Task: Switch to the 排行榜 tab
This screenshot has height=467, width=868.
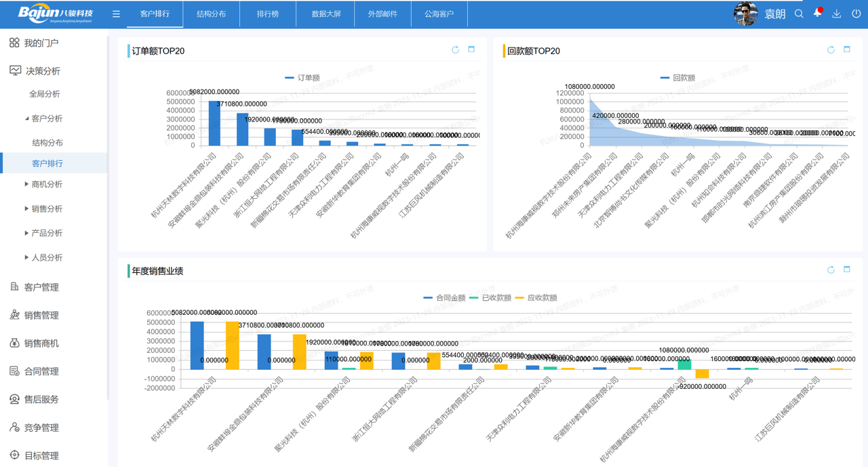Action: pyautogui.click(x=267, y=14)
